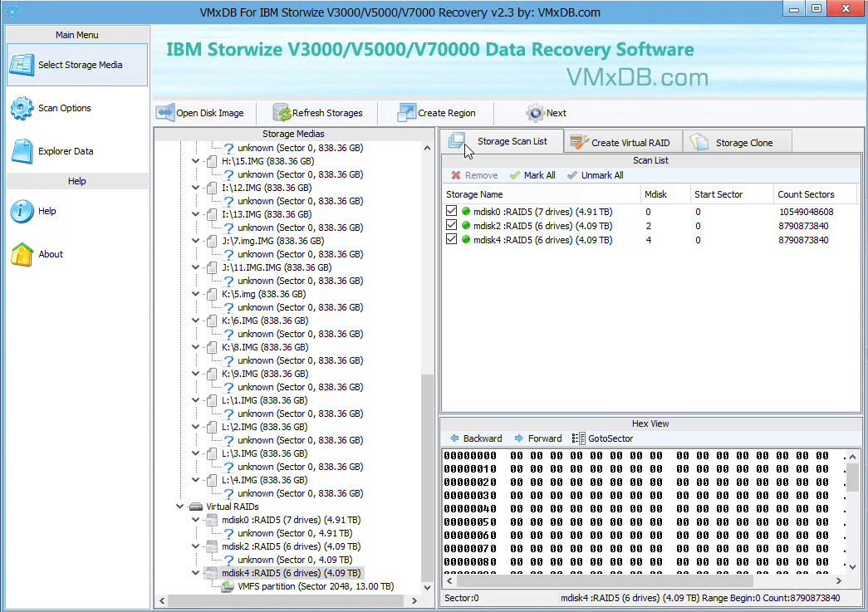Viewport: 868px width, 612px height.
Task: Click the Next gear icon
Action: [535, 113]
